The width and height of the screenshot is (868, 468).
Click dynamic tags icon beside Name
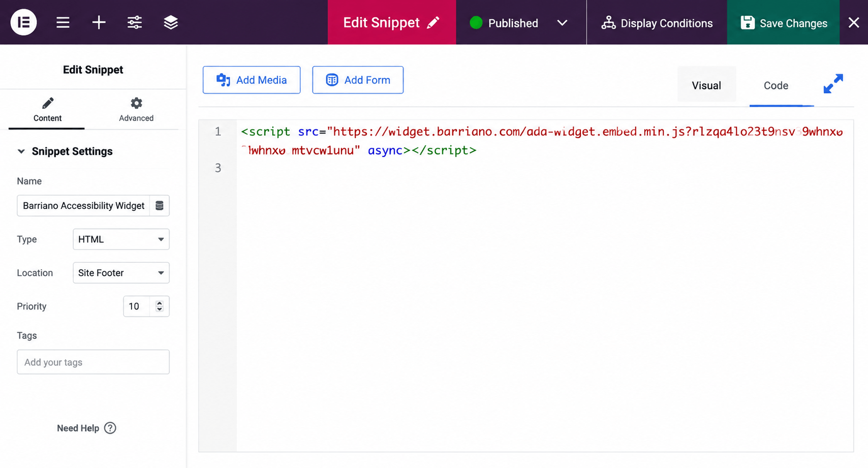pos(160,206)
